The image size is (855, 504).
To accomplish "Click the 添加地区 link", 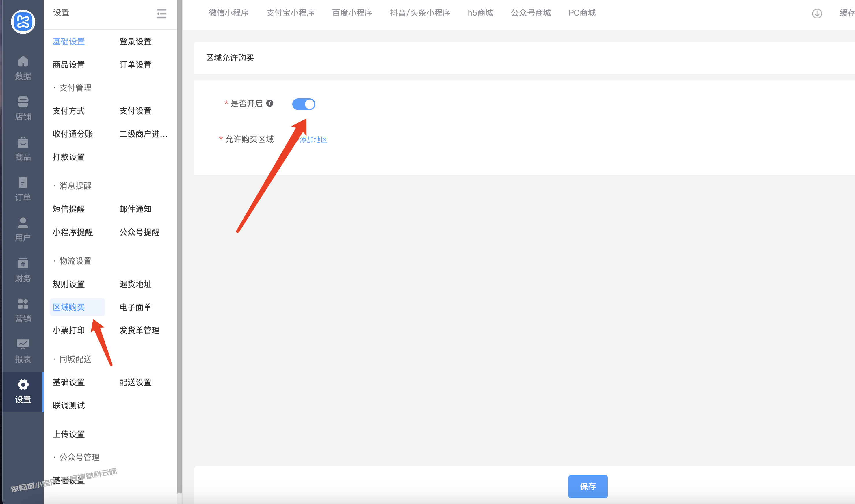I will [313, 140].
